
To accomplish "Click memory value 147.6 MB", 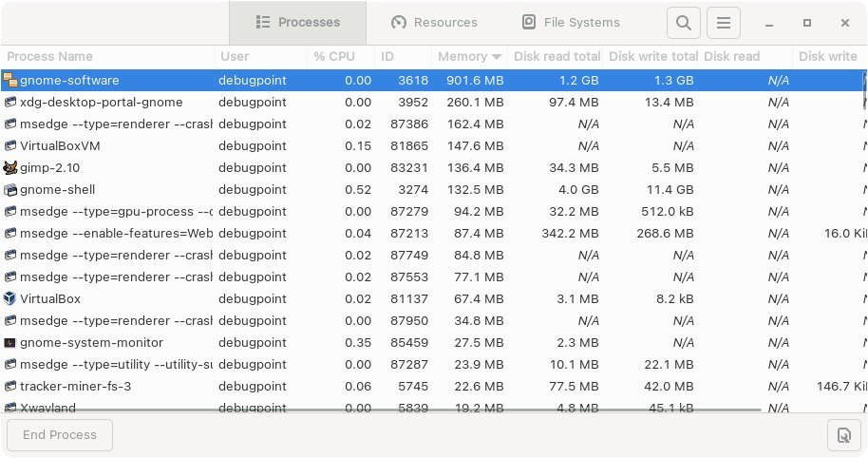I will (x=476, y=146).
